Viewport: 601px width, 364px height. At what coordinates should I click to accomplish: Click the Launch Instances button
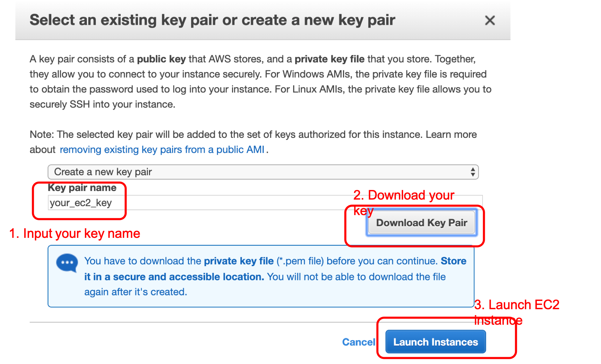click(x=435, y=342)
